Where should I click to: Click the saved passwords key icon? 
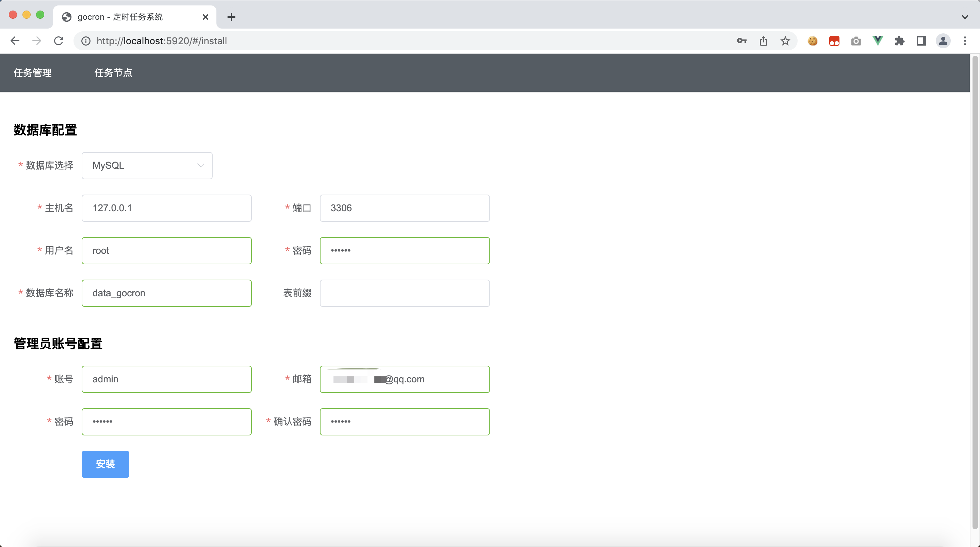pyautogui.click(x=741, y=41)
